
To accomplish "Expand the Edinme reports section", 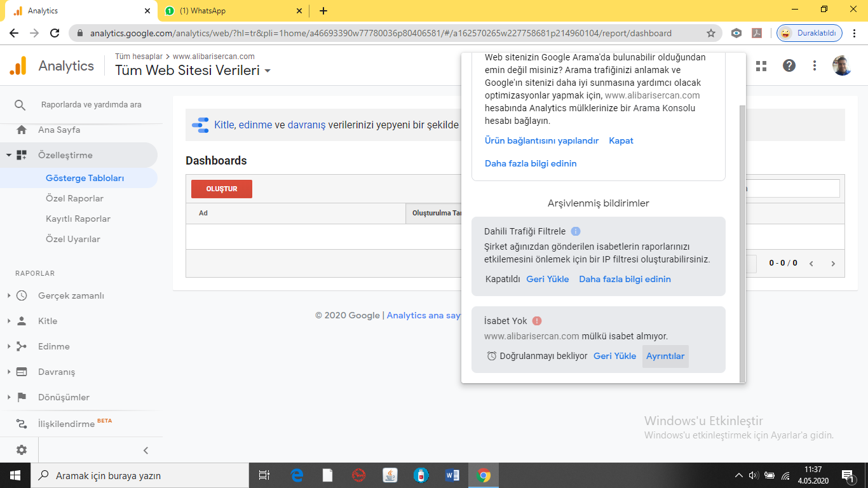I will click(9, 346).
